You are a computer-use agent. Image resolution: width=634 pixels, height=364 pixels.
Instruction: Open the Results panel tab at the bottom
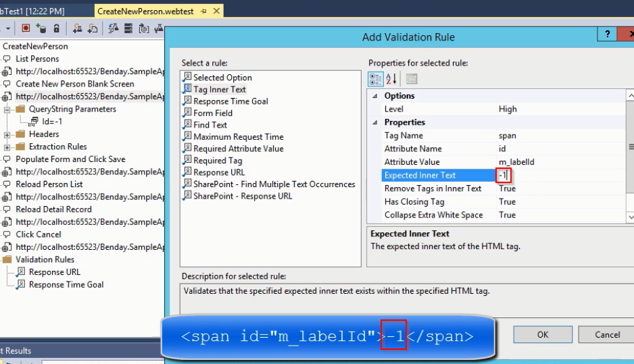point(16,350)
